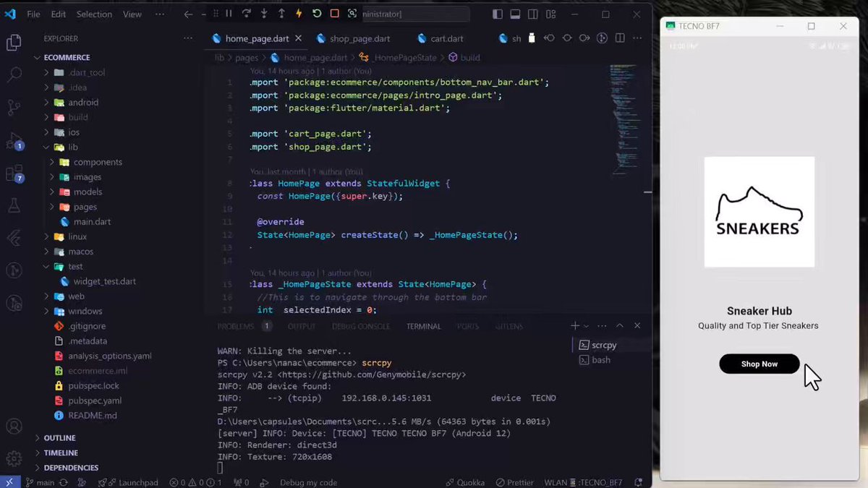Viewport: 868px width, 488px height.
Task: Open the Testing flask icon in activity bar
Action: coord(14,206)
